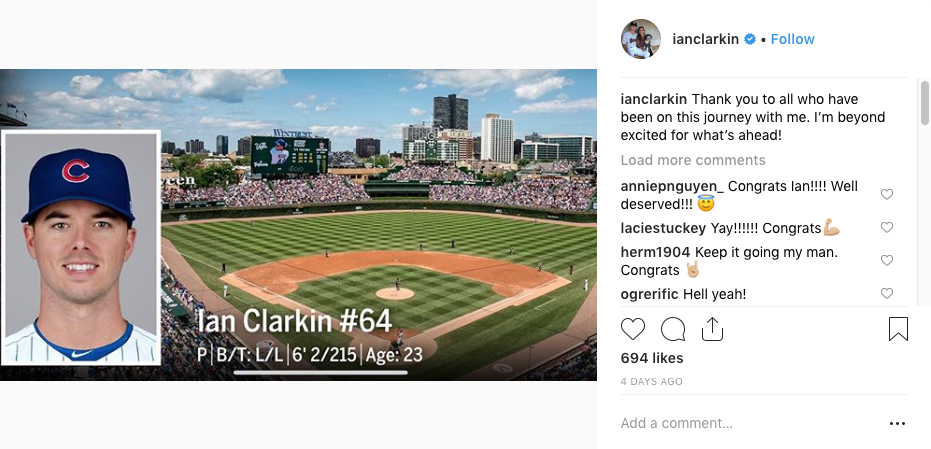This screenshot has width=931, height=449.
Task: Save post with the bookmark icon
Action: coord(898,329)
